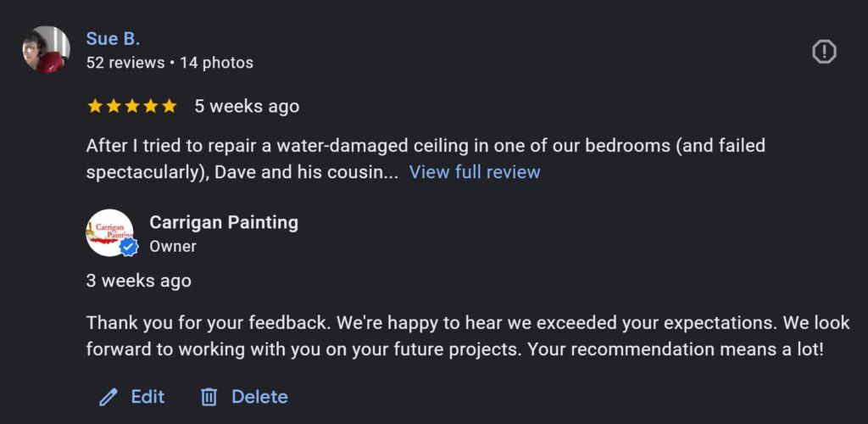
Task: Click the Edit text label for the reply
Action: click(x=147, y=397)
